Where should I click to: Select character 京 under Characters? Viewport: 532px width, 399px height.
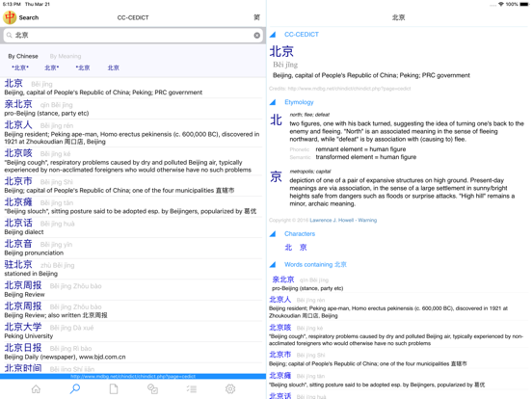point(303,248)
